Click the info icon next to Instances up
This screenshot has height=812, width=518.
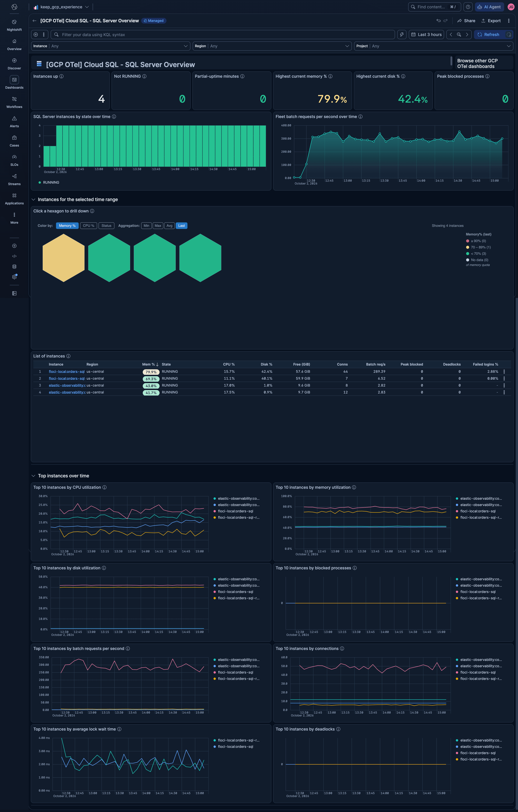point(61,76)
